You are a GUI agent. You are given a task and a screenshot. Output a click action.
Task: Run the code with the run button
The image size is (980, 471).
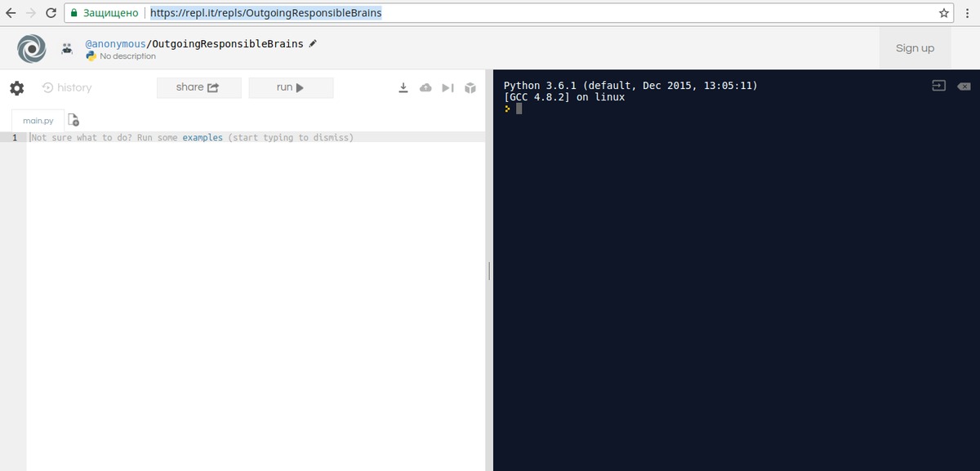[291, 88]
